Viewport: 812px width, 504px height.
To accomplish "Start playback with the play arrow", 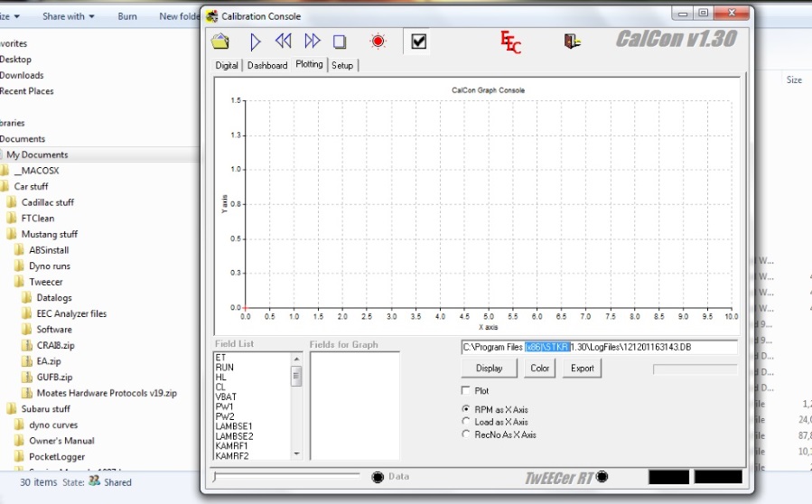I will tap(255, 42).
